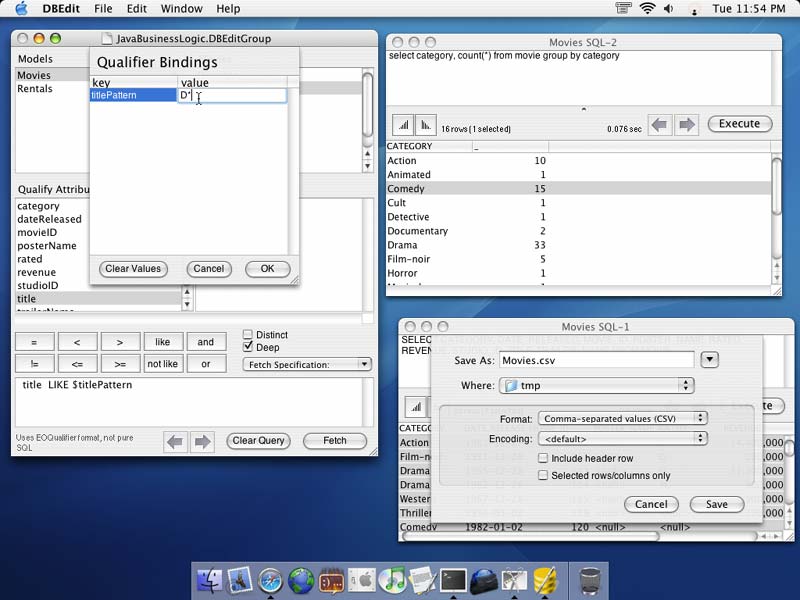Click the Save As filename field
The height and width of the screenshot is (600, 800).
pos(596,360)
